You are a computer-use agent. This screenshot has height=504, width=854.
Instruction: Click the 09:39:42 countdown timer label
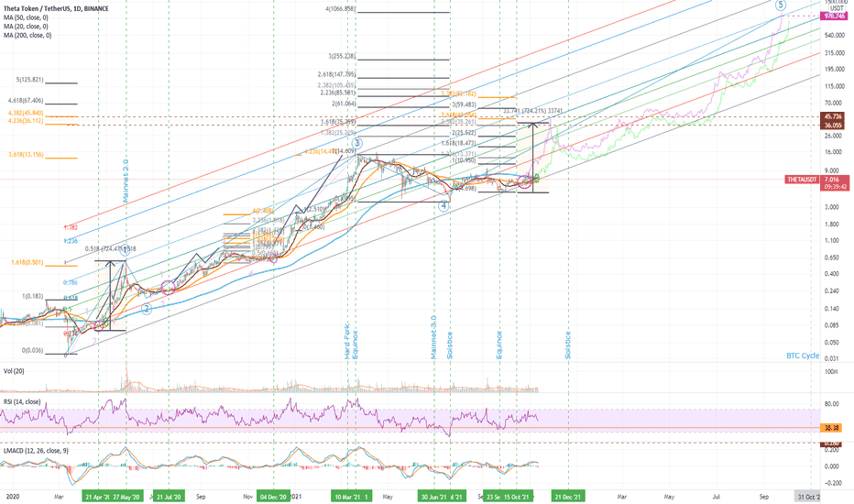point(835,187)
